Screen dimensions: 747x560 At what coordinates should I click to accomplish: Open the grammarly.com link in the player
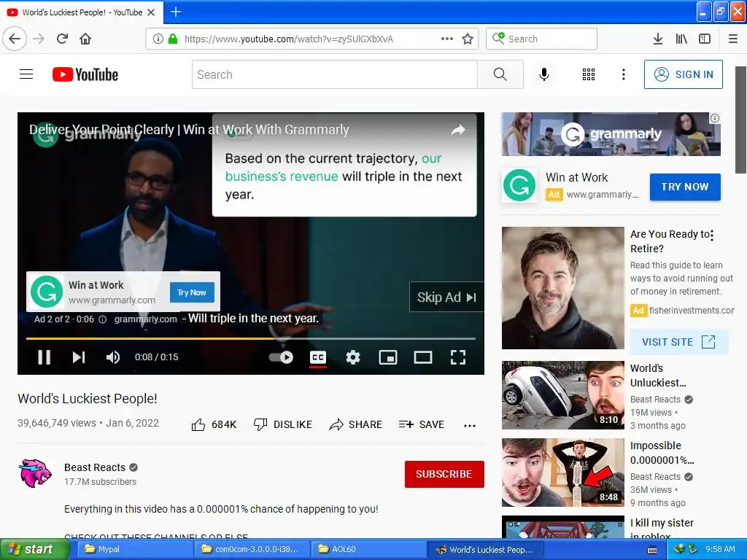(x=145, y=319)
